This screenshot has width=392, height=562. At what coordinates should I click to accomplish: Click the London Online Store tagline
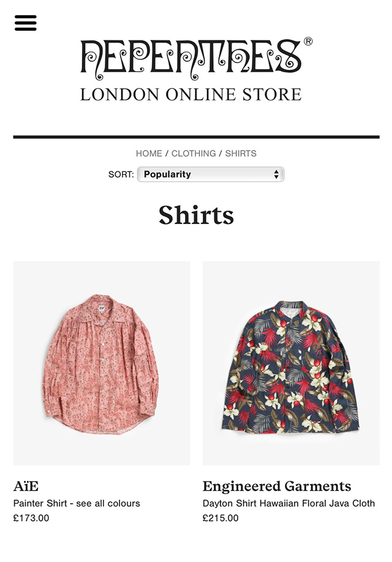(x=191, y=94)
